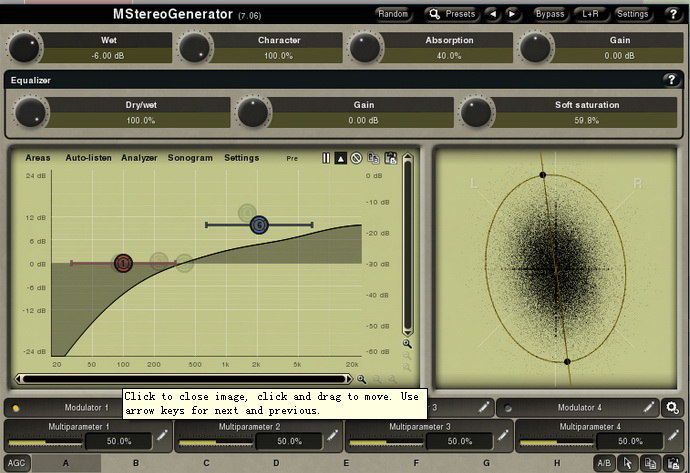The height and width of the screenshot is (473, 690).
Task: Click the morph pointer arrow icon
Action: coord(628,463)
